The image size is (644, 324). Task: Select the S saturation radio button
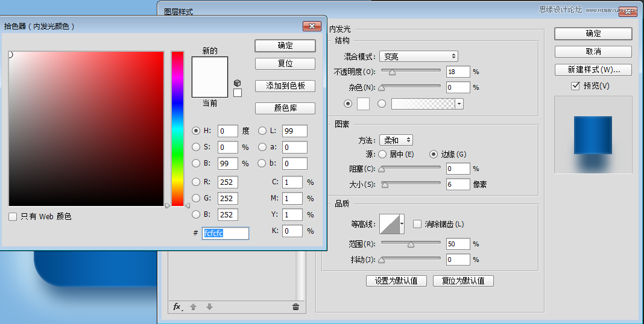(x=196, y=147)
